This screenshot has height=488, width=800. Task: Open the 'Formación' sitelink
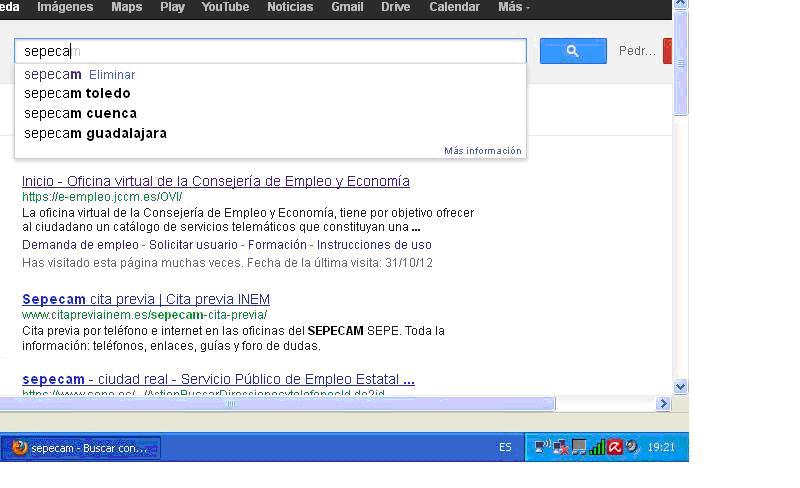pyautogui.click(x=278, y=245)
